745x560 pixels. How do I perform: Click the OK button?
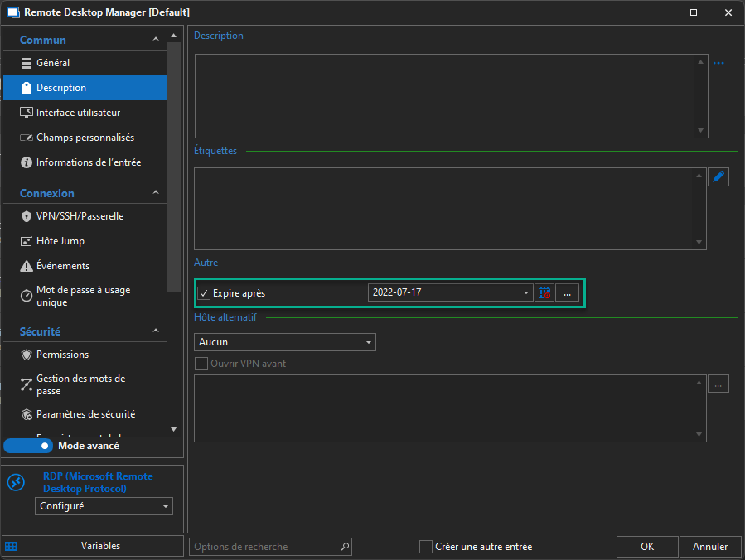coord(646,547)
